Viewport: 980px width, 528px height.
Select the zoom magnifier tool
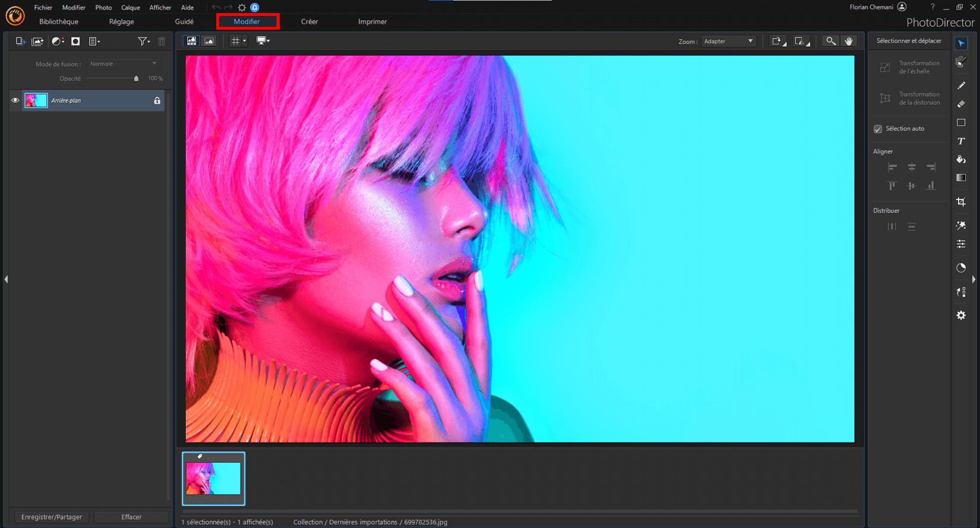tap(830, 41)
